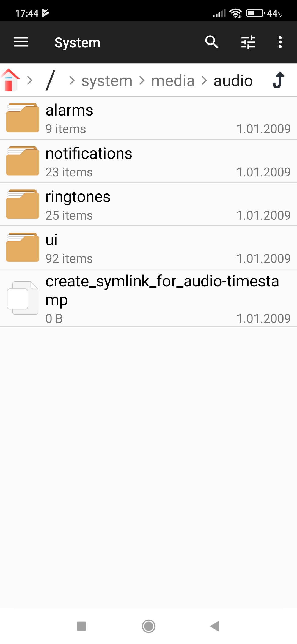Go to system in breadcrumb path
297x644 pixels.
(x=107, y=81)
